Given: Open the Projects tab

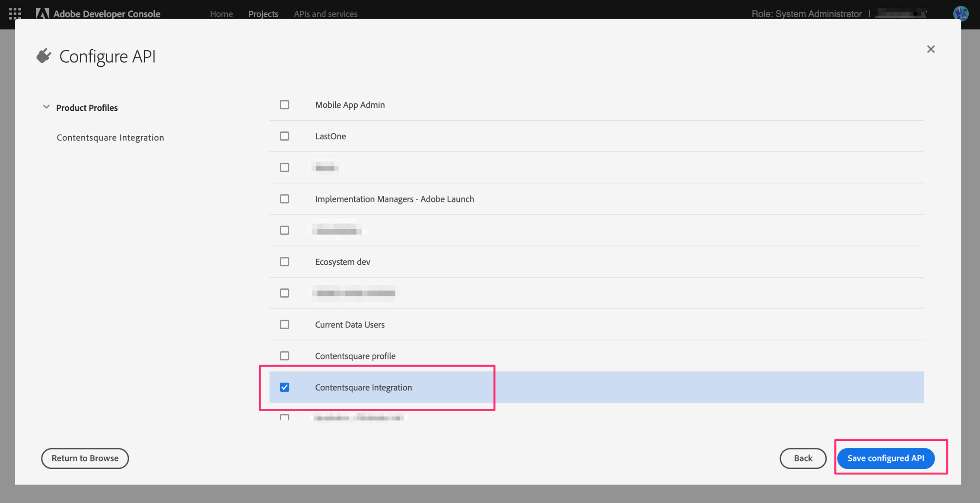Looking at the screenshot, I should [263, 14].
